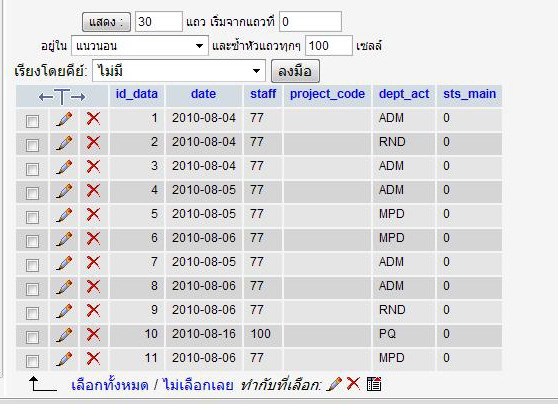Toggle full texts arrows icon in header

click(x=62, y=96)
